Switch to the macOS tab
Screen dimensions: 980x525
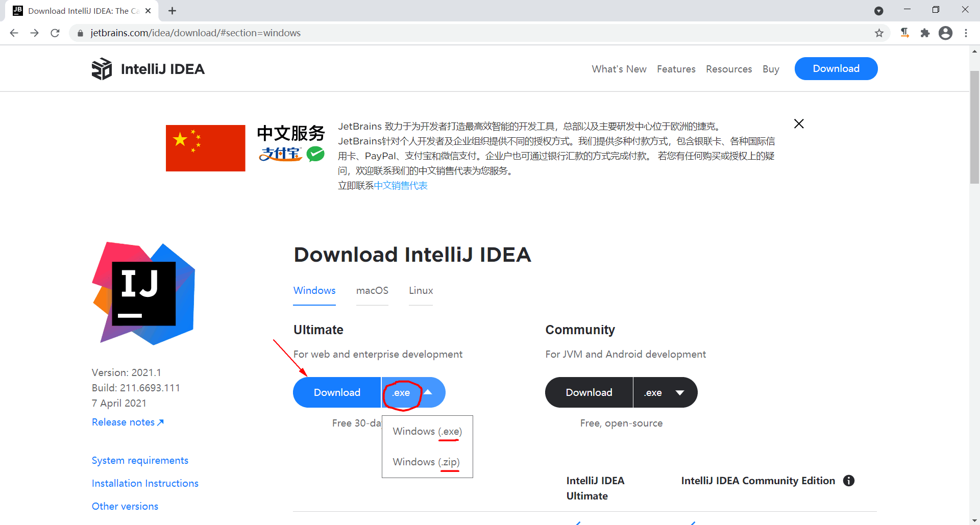pos(372,290)
